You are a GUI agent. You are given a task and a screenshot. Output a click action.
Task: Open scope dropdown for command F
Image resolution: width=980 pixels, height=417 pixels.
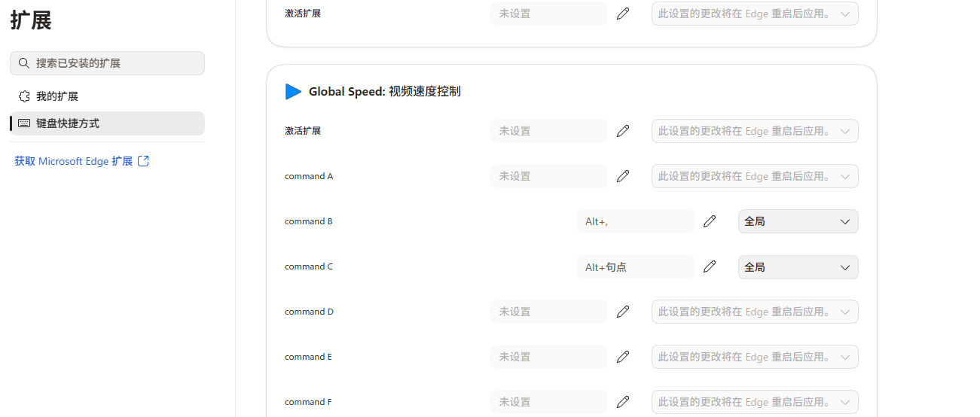point(755,402)
